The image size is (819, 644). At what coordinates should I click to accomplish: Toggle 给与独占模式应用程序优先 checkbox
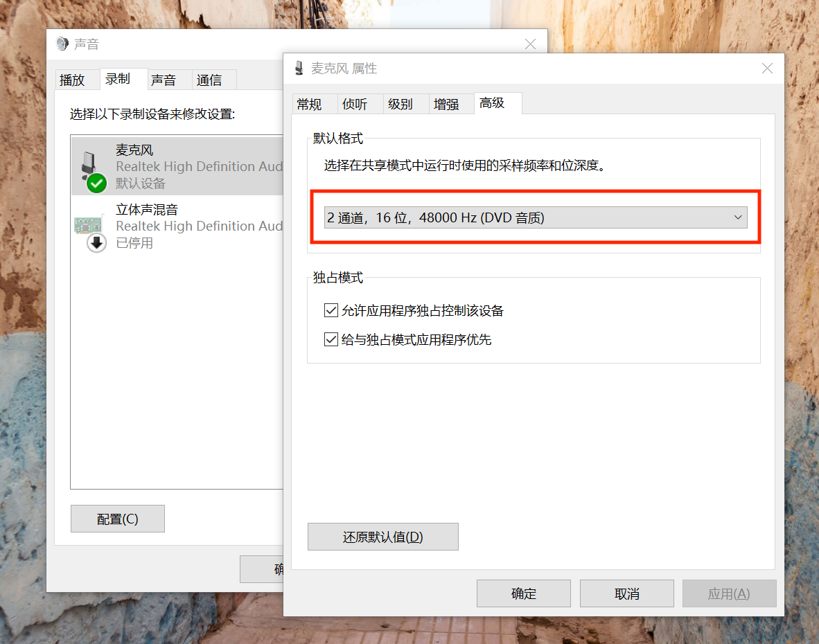pos(331,340)
